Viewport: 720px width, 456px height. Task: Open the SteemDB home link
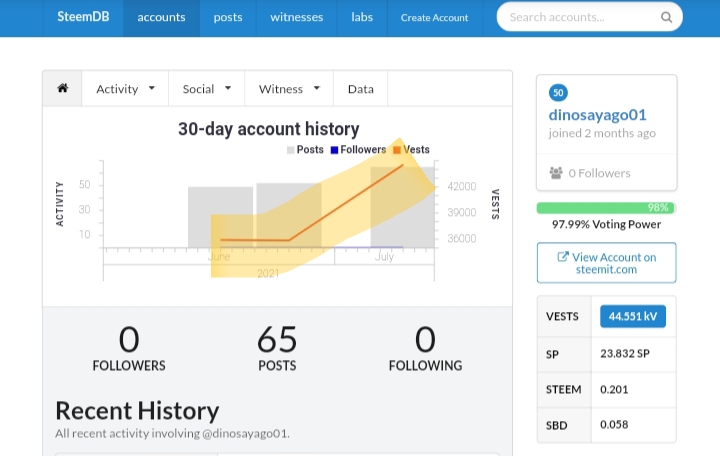click(x=83, y=17)
